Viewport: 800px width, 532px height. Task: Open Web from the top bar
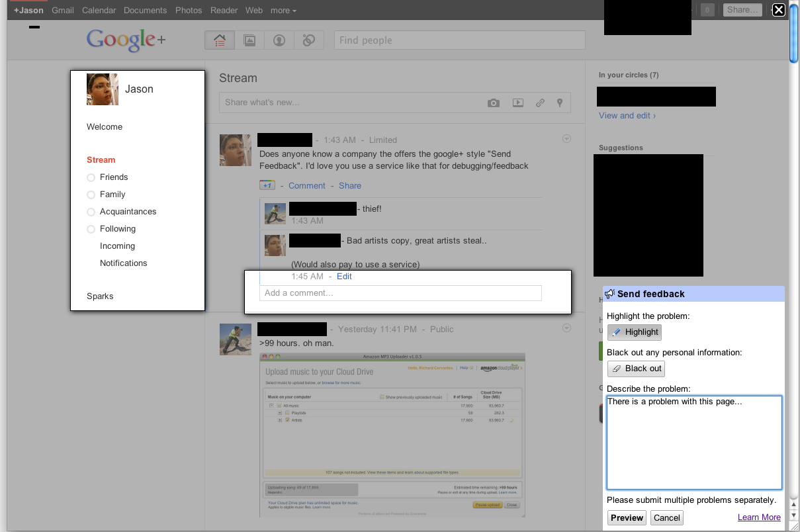(x=254, y=11)
